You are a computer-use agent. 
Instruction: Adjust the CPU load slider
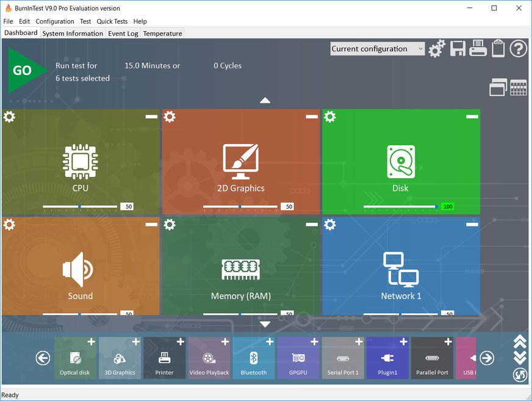[x=79, y=207]
